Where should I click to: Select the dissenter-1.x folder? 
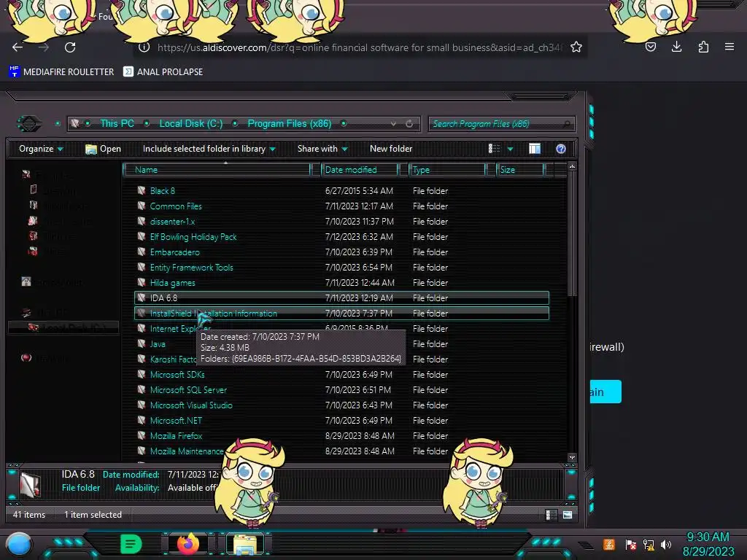click(172, 222)
